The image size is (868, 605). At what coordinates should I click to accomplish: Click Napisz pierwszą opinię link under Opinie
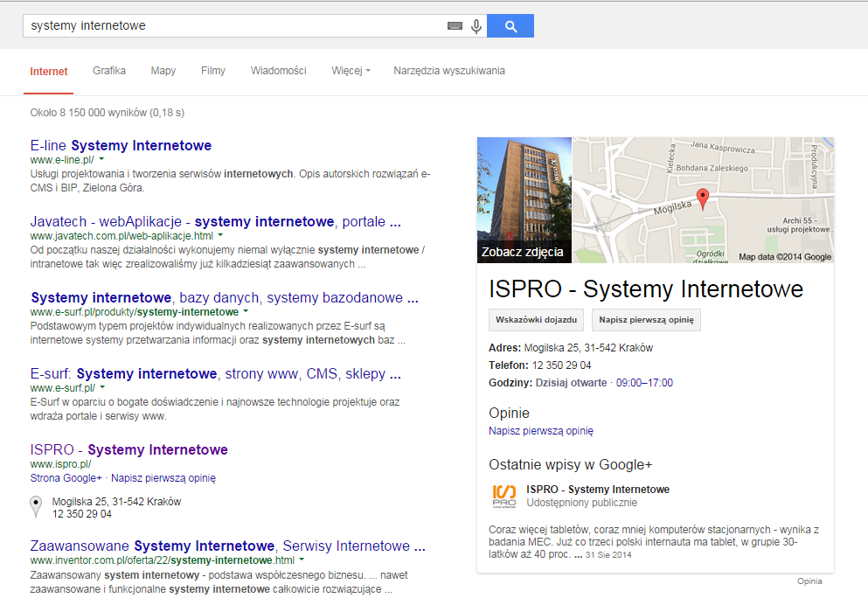tap(541, 431)
